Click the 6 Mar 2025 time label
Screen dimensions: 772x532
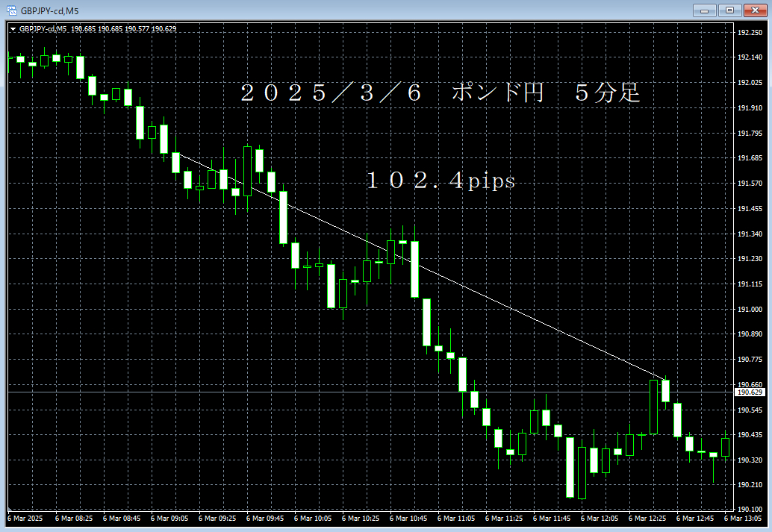tap(25, 519)
